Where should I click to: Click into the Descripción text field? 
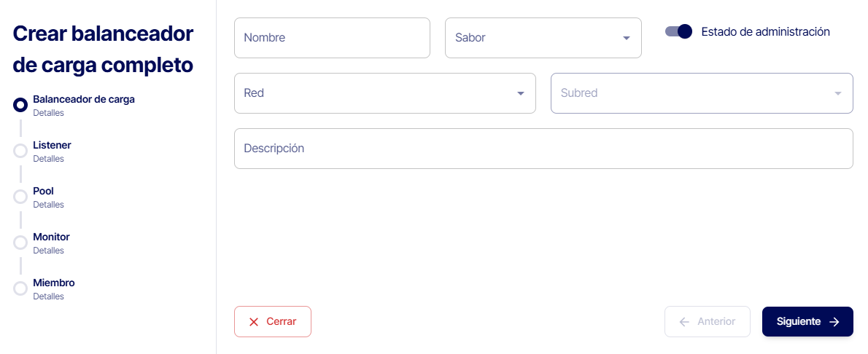[x=543, y=149]
